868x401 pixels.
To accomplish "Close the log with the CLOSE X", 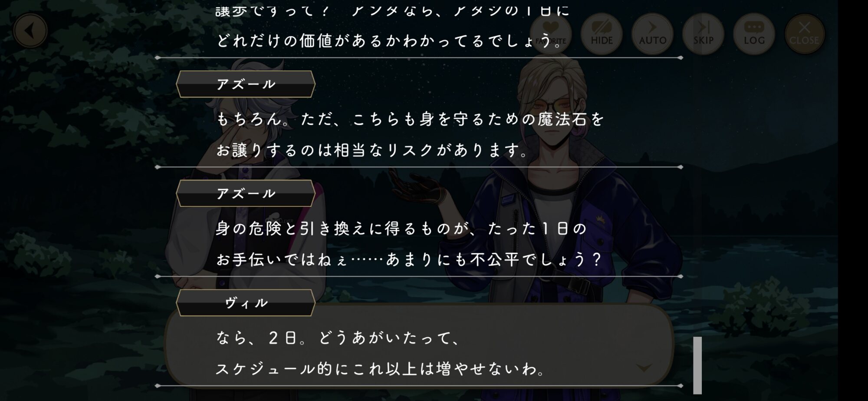I will (x=804, y=33).
